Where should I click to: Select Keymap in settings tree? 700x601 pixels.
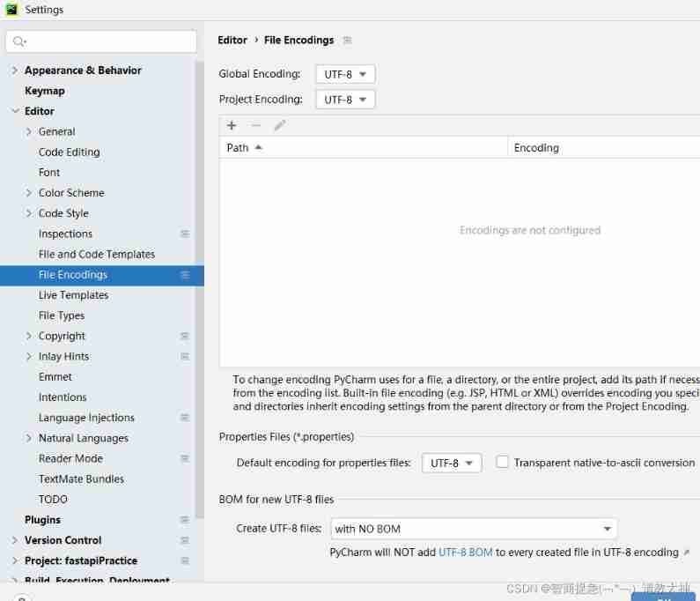click(x=45, y=91)
